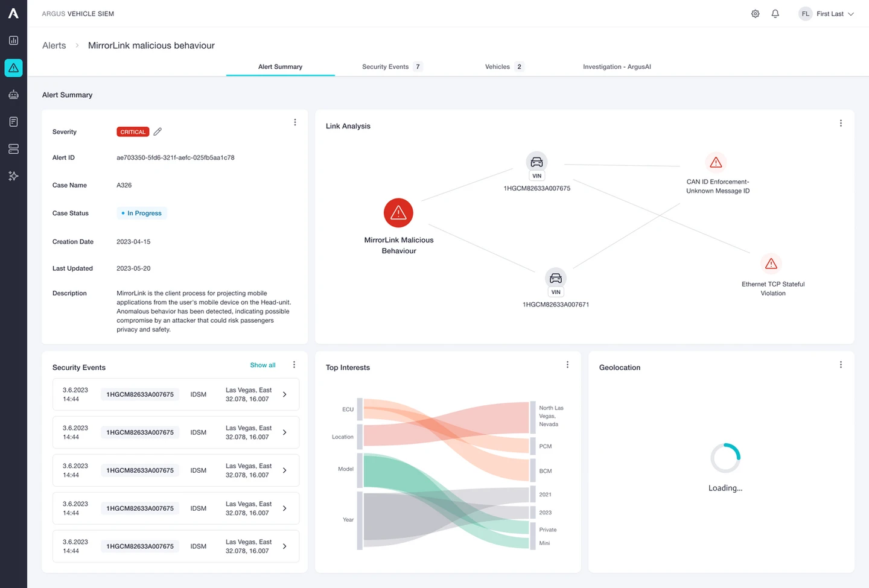Switch to the Investigation - ArgusAI tab

tap(617, 67)
